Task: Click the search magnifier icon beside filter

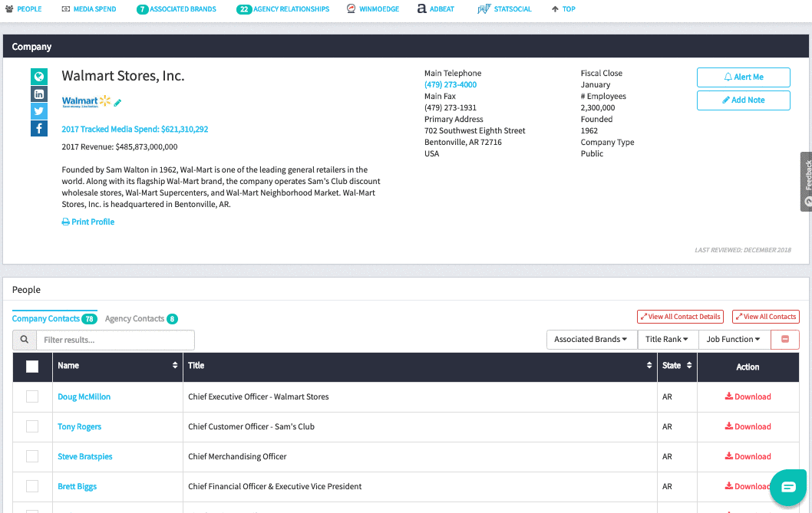Action: coord(25,340)
